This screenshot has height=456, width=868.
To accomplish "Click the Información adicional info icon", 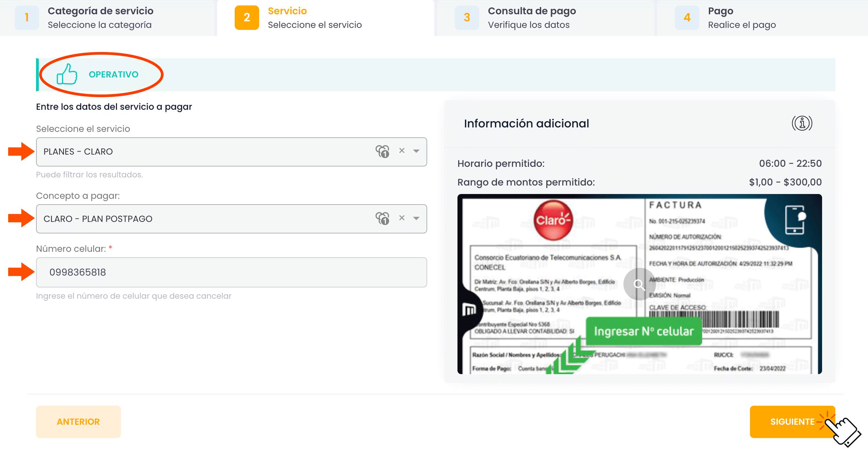I will [x=802, y=123].
